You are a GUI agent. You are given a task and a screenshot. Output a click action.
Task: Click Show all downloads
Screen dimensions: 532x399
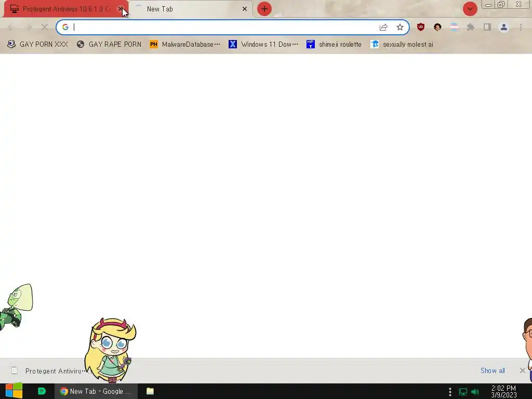[493, 370]
